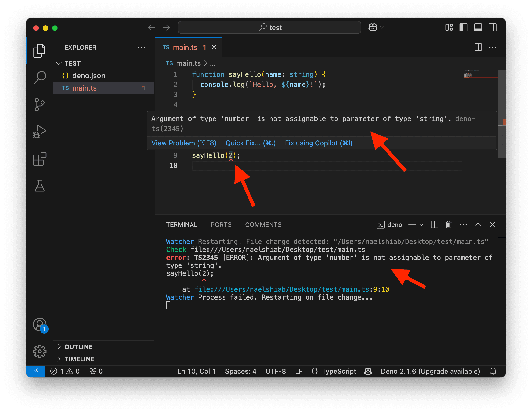Toggle the panel visibility icon

(x=478, y=27)
